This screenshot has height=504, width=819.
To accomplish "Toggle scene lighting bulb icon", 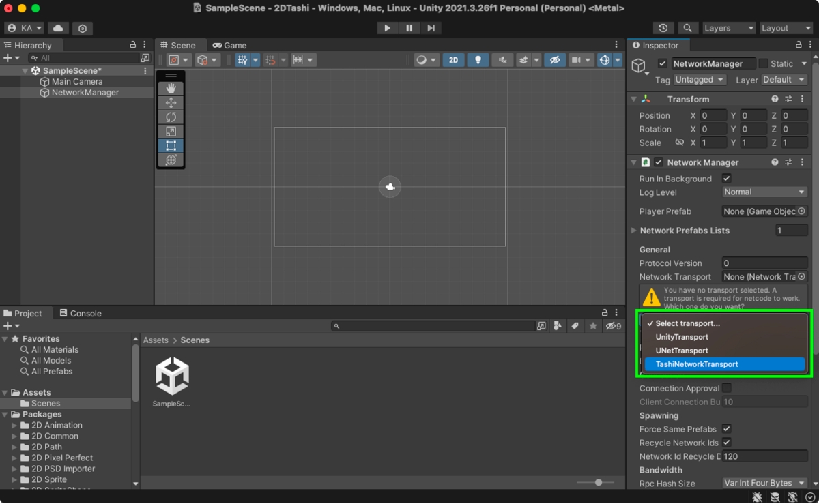I will click(478, 60).
